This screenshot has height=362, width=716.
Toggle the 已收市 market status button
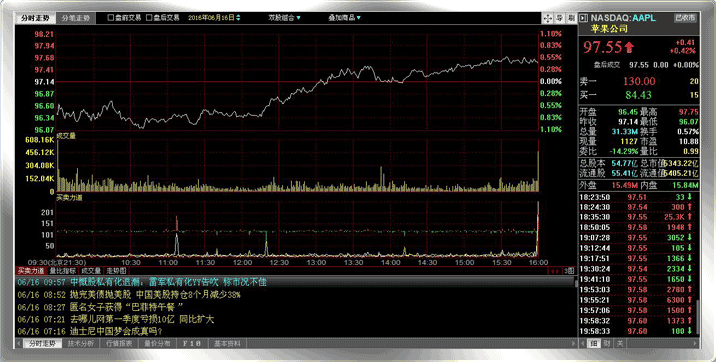pos(685,18)
